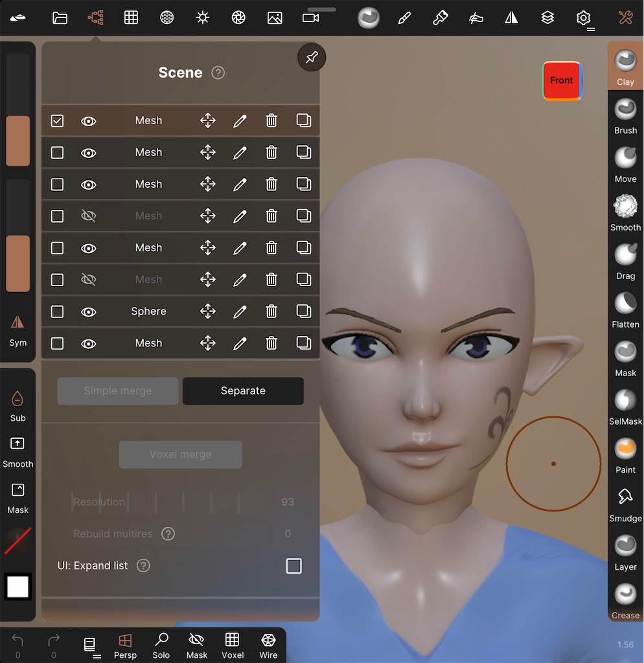The height and width of the screenshot is (663, 644).
Task: Open the Files folder menu
Action: (60, 17)
